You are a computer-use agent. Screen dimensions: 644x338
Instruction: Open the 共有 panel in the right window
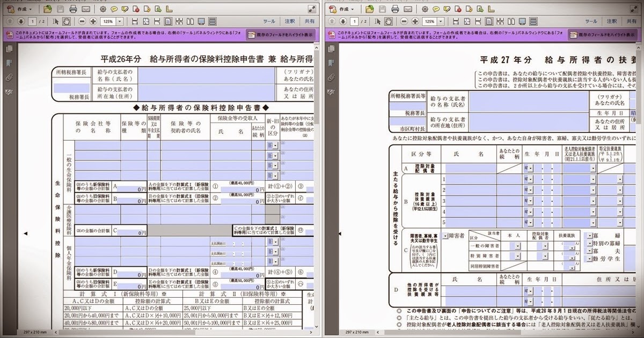pos(631,21)
